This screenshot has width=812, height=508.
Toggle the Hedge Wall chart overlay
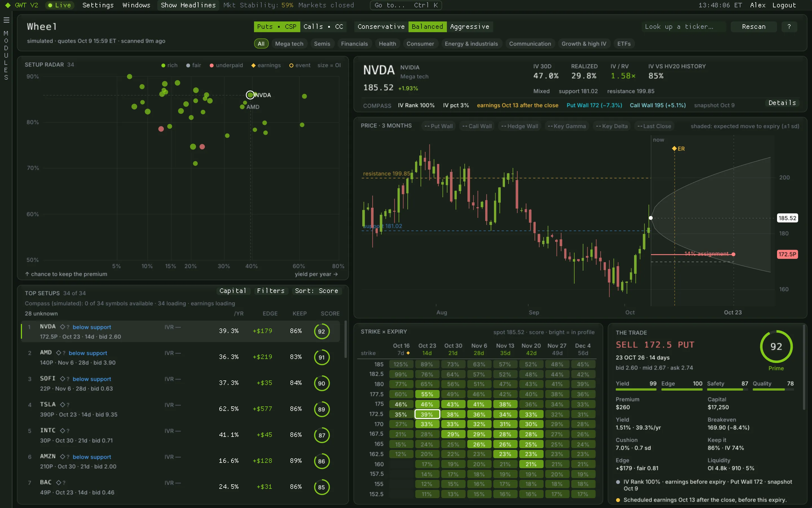[519, 126]
